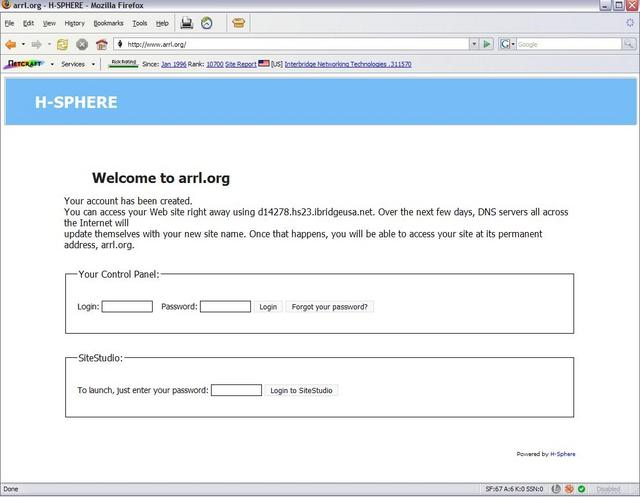Open the Edit menu
Image resolution: width=640 pixels, height=497 pixels.
tap(29, 23)
